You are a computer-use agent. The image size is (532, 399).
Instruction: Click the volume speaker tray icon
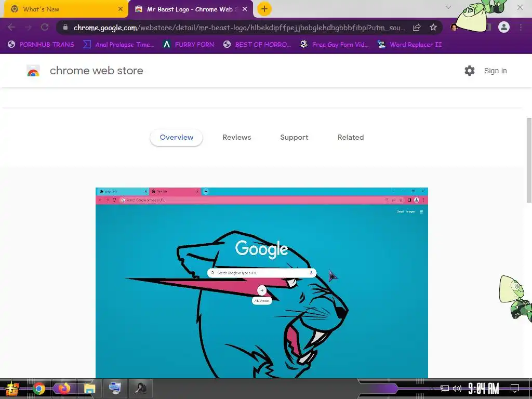pos(457,389)
